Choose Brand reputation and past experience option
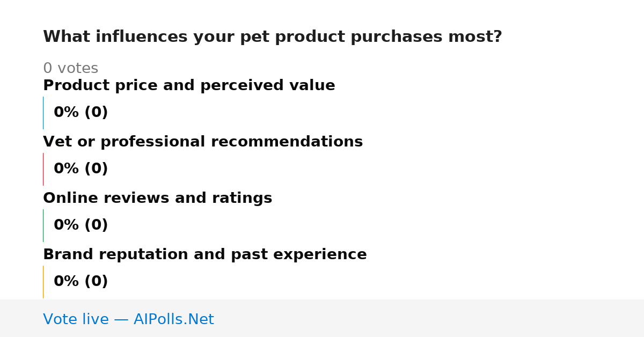 (204, 255)
